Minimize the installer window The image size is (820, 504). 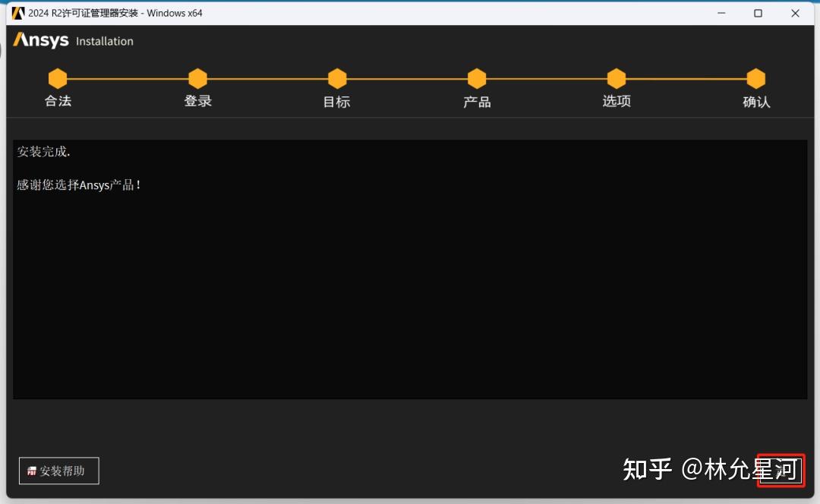pos(720,13)
